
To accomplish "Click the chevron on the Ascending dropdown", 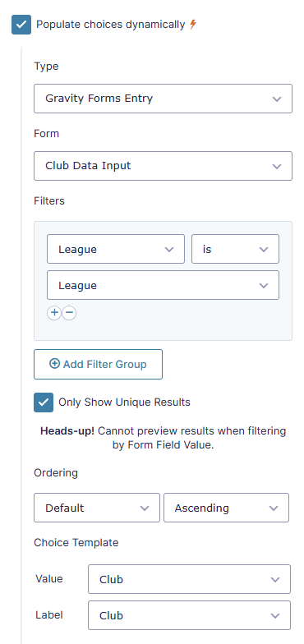I will (x=274, y=508).
